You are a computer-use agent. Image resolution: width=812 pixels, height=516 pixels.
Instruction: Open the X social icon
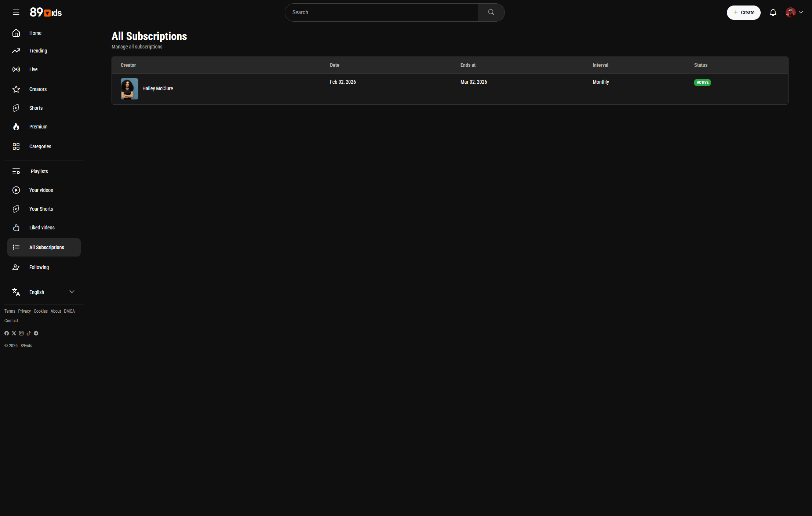point(14,333)
